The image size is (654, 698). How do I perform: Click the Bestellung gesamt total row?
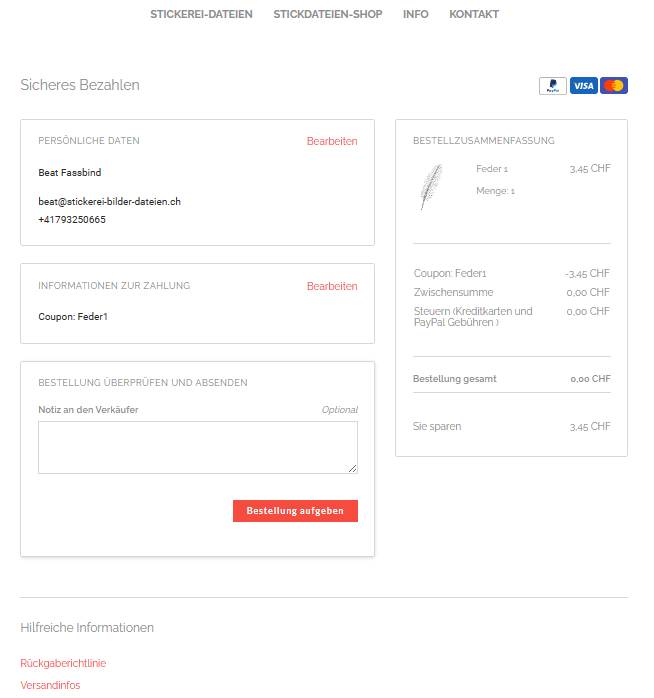pyautogui.click(x=512, y=379)
